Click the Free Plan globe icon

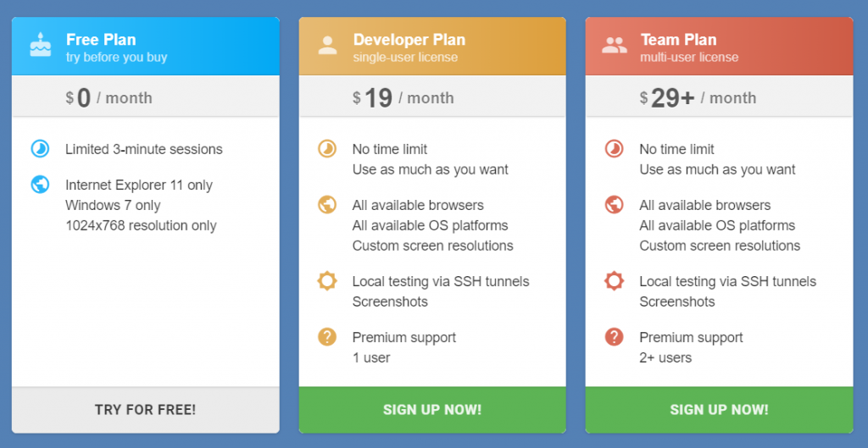pyautogui.click(x=40, y=185)
